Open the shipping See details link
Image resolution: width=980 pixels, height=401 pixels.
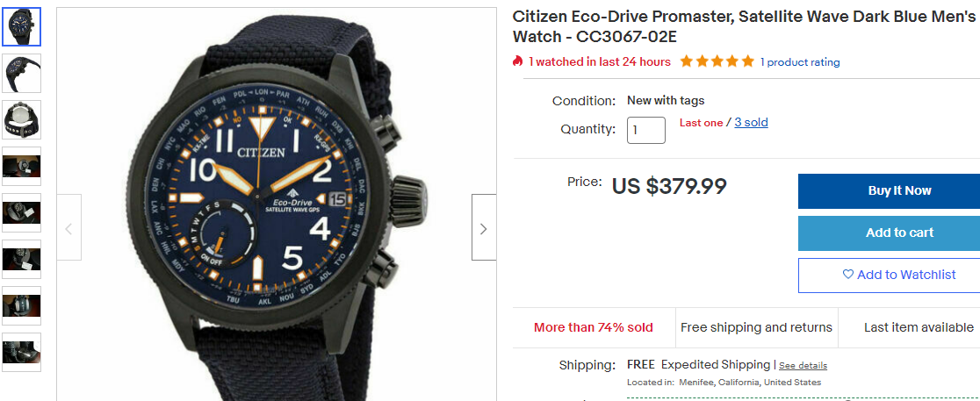(803, 365)
